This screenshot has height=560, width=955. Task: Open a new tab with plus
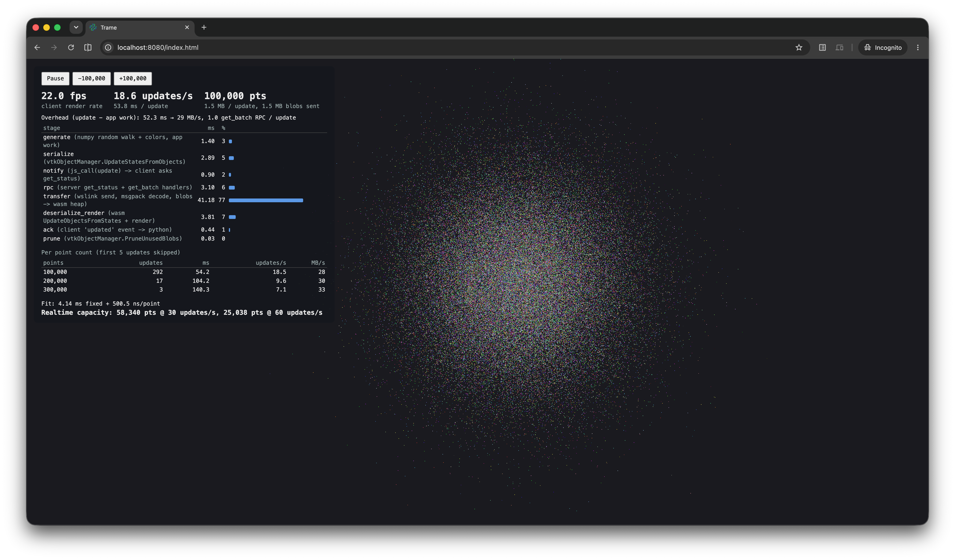click(204, 27)
